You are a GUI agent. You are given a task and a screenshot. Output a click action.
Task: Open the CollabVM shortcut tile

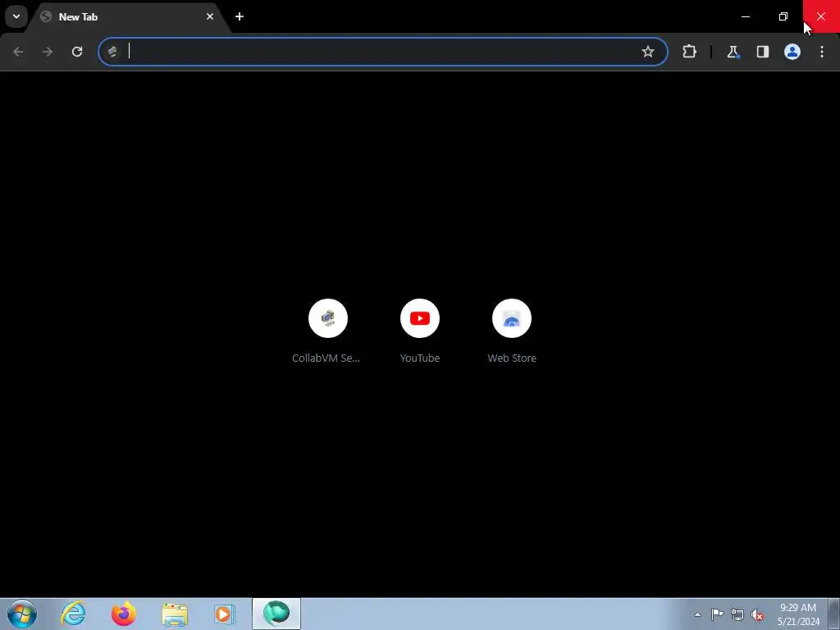click(x=328, y=330)
